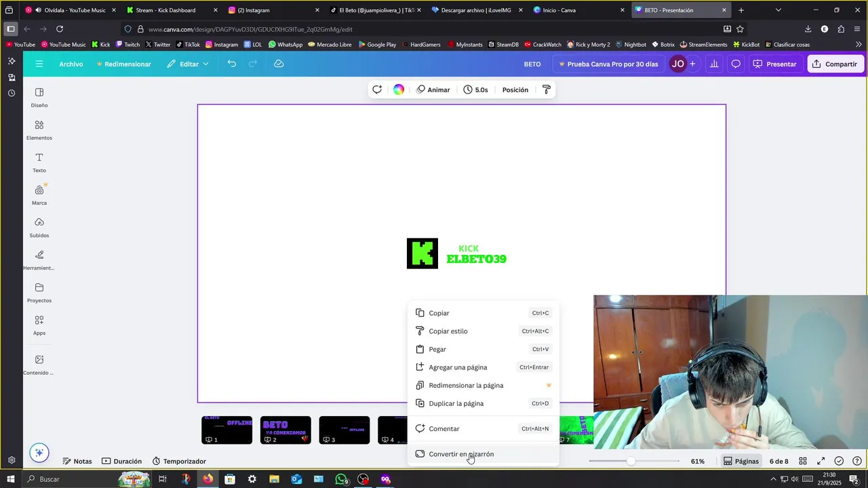Open the Subidos uploads panel
This screenshot has width=868, height=488.
39,228
